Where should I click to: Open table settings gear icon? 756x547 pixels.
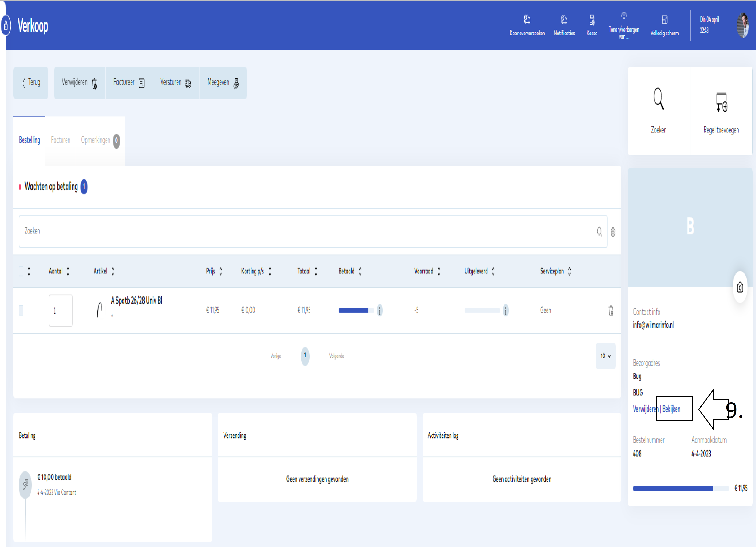pyautogui.click(x=613, y=232)
